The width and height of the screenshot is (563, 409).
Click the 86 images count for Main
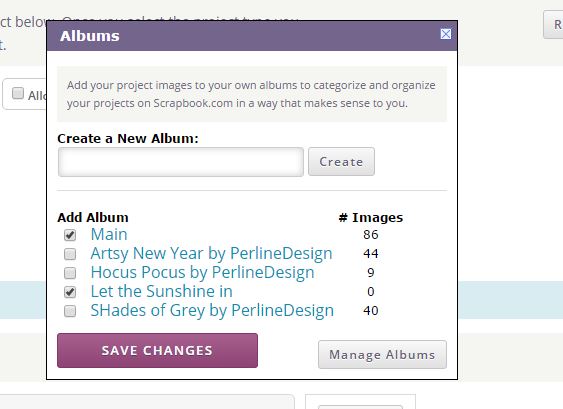[371, 235]
